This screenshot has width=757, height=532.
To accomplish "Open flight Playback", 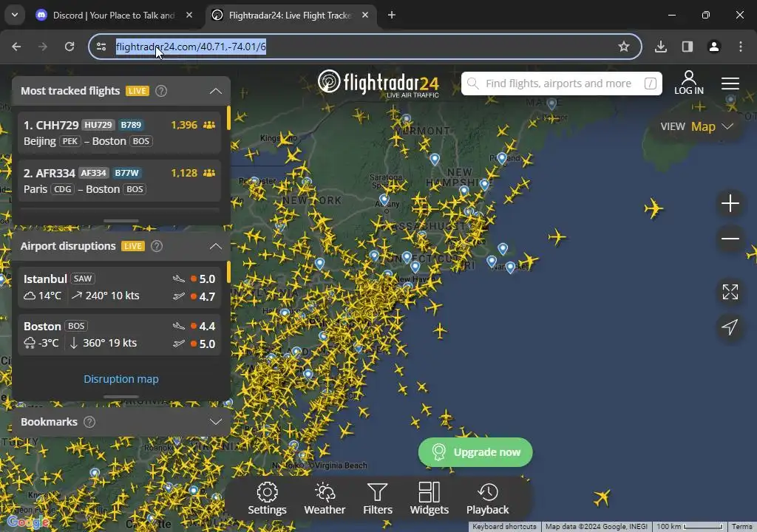I will point(488,499).
